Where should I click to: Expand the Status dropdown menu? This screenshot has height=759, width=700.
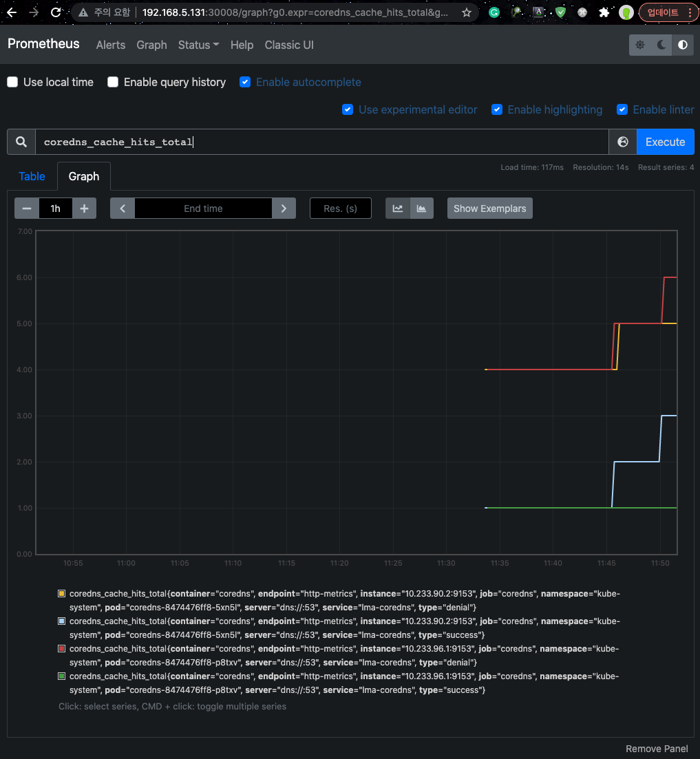[198, 45]
